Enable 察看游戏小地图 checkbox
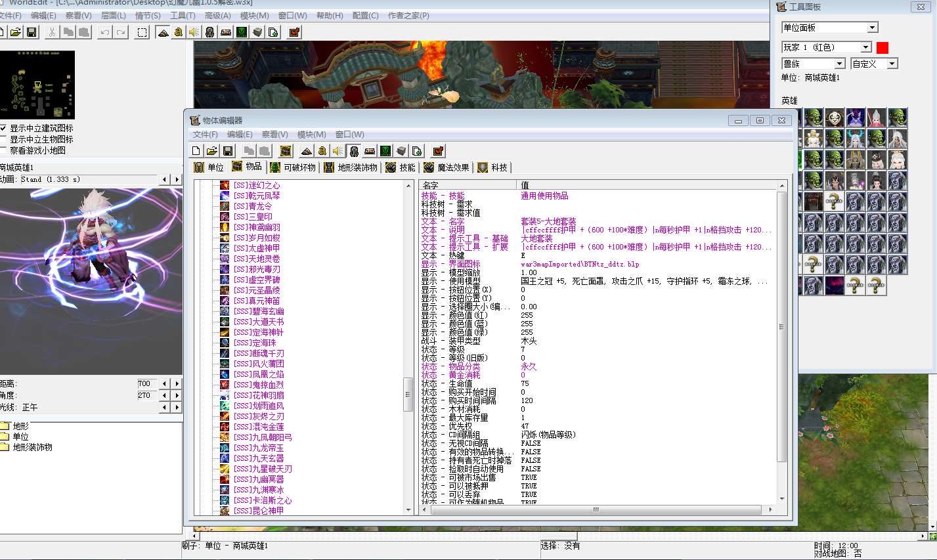This screenshot has width=937, height=560. (3, 150)
